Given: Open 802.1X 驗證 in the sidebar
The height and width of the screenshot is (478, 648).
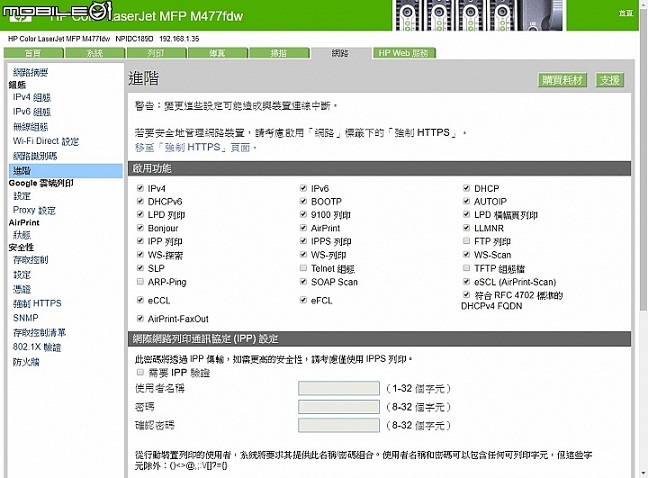Looking at the screenshot, I should (x=37, y=347).
